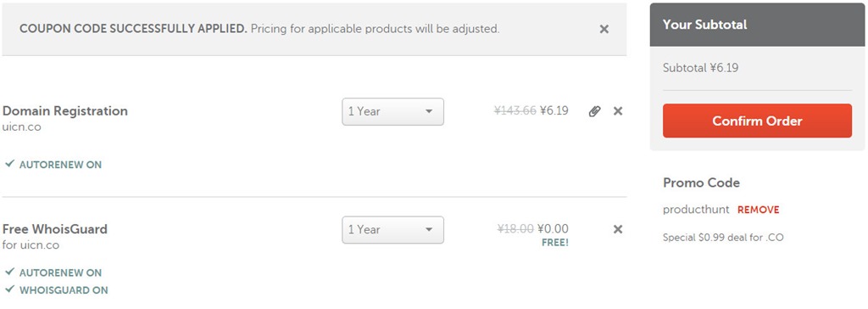868x309 pixels.
Task: Click the Special $0.99 deal description
Action: [723, 238]
